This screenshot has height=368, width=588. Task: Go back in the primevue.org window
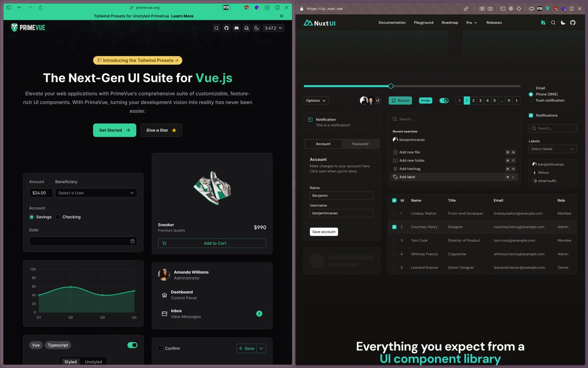pos(19,8)
